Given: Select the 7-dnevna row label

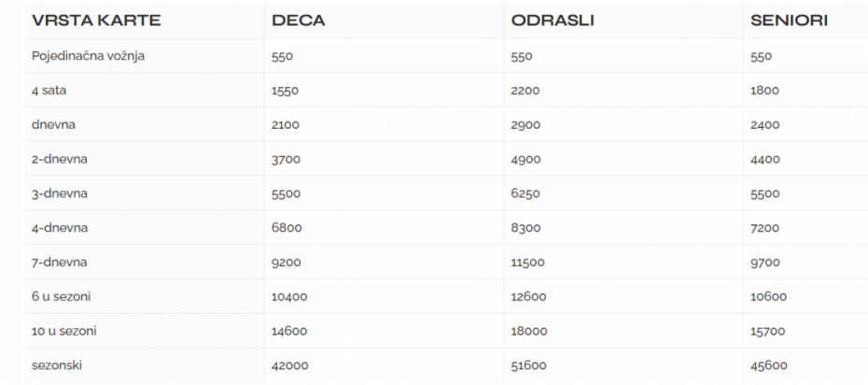Looking at the screenshot, I should (60, 263).
